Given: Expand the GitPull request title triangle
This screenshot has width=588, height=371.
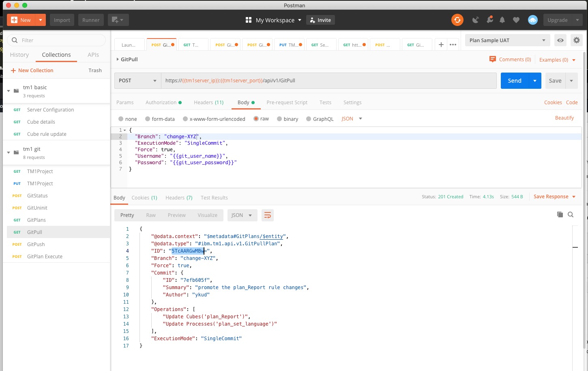Looking at the screenshot, I should (x=118, y=59).
